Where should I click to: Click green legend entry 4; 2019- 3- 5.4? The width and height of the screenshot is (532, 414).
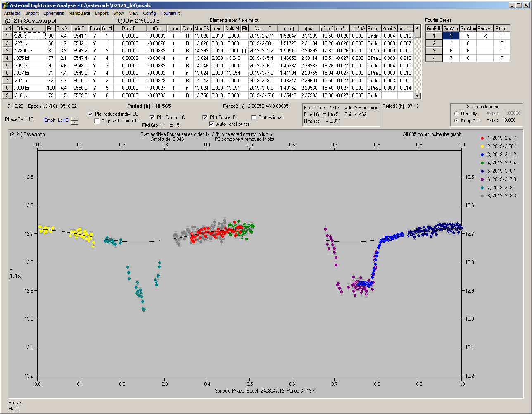499,163
